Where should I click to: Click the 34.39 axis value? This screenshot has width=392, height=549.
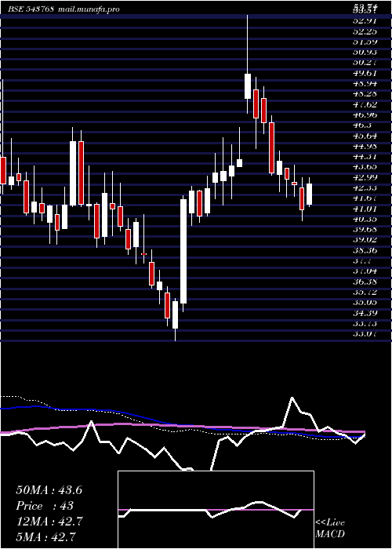pos(365,313)
